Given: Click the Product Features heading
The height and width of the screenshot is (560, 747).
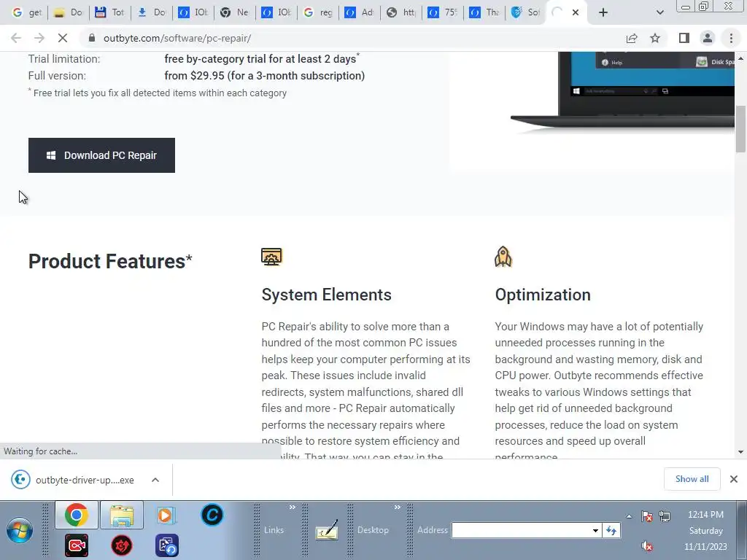Looking at the screenshot, I should coord(110,261).
